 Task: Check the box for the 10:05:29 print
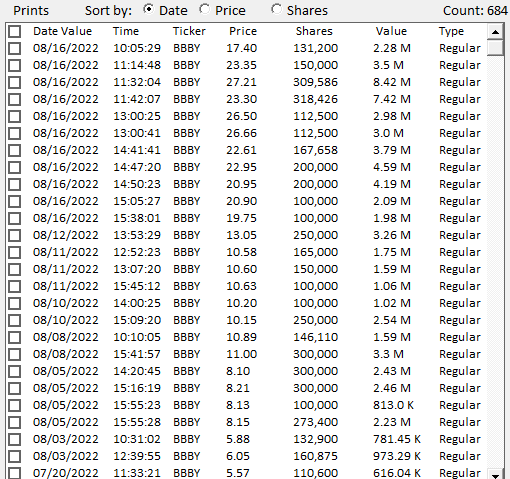click(x=15, y=48)
